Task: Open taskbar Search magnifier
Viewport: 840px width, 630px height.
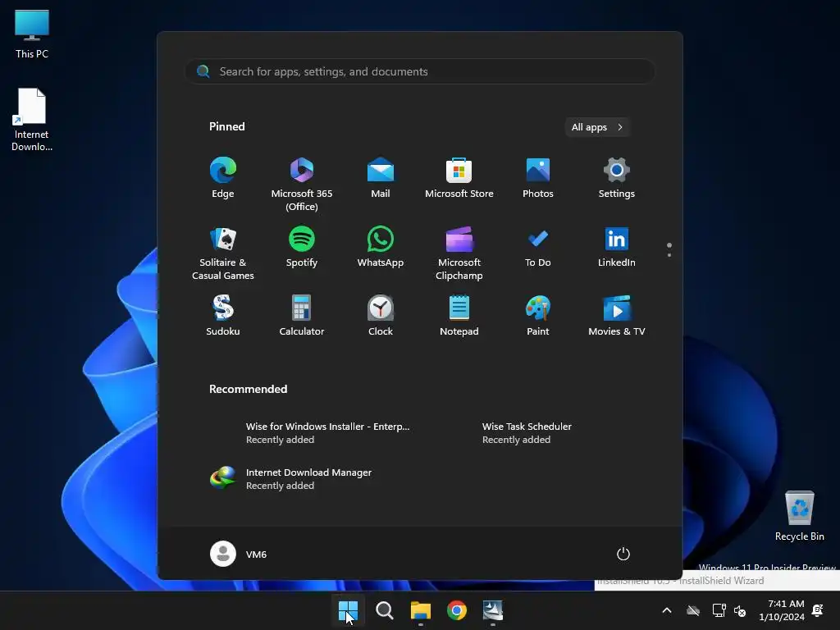Action: point(384,610)
